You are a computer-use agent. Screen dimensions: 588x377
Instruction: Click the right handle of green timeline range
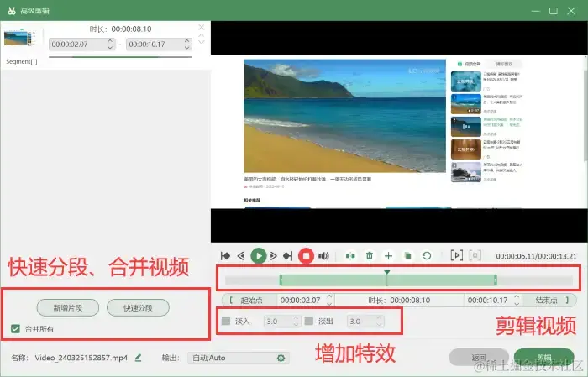coord(496,280)
